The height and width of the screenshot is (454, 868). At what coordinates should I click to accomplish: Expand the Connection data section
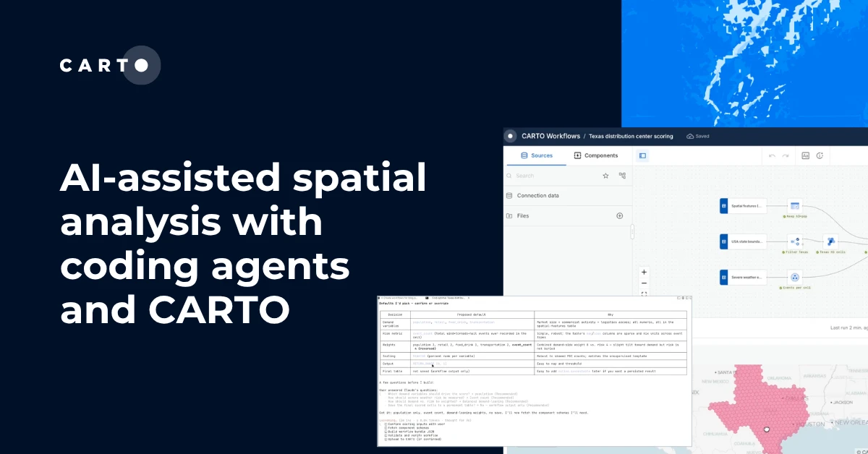tap(568, 195)
